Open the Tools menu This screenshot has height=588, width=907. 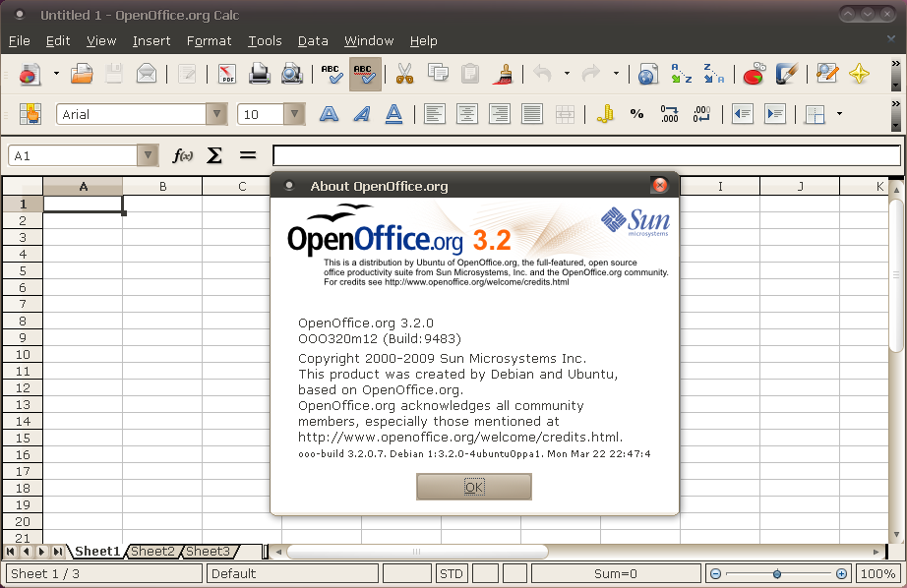(x=265, y=41)
